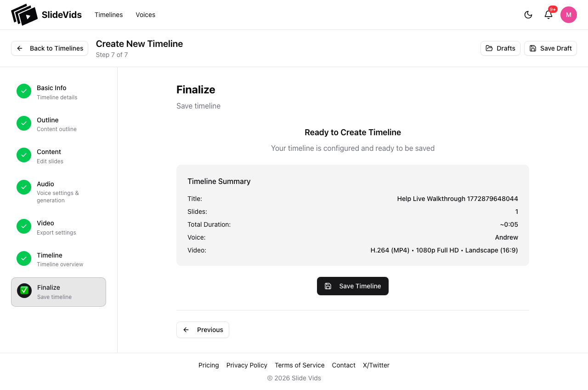Open the Voices nav menu
588x390 pixels.
(x=146, y=15)
